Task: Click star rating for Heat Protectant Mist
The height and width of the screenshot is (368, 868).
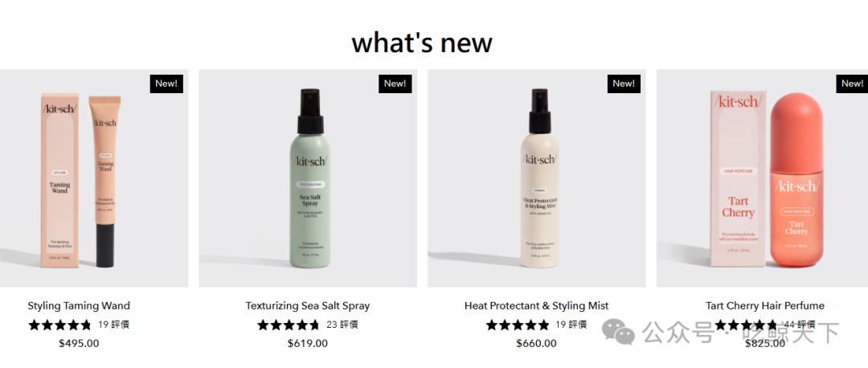Action: (518, 325)
